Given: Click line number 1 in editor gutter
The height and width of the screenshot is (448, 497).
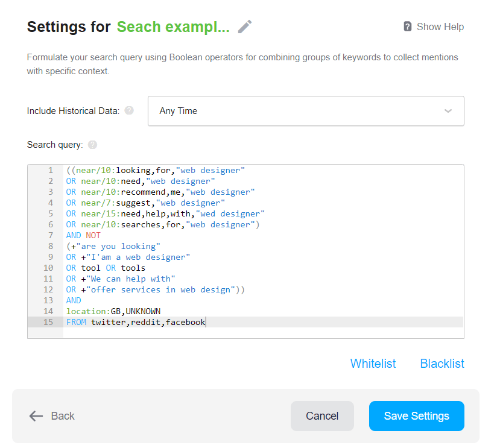Looking at the screenshot, I should click(51, 171).
